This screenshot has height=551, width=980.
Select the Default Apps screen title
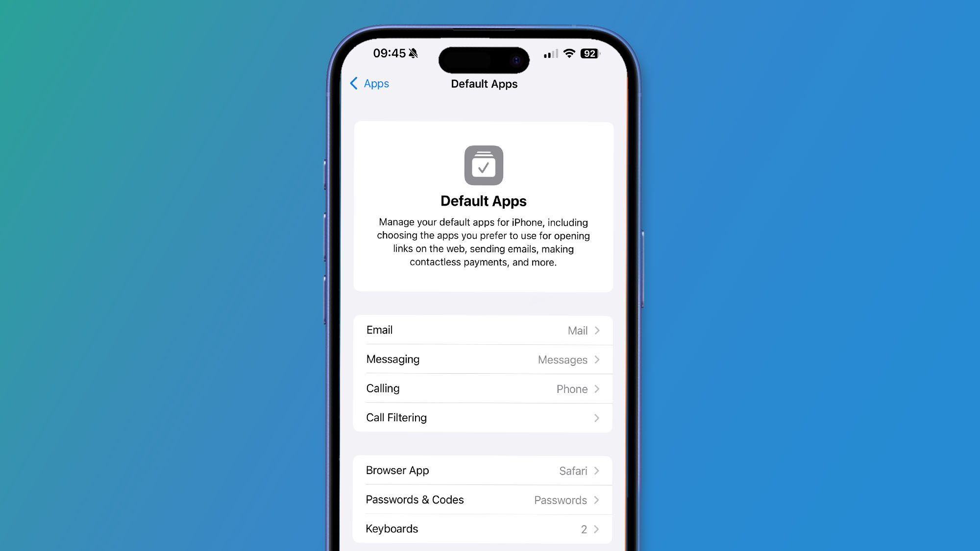click(484, 83)
